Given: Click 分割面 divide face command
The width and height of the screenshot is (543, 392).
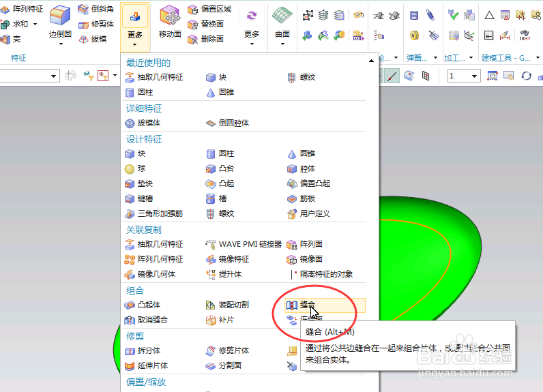Looking at the screenshot, I should coord(223,365).
